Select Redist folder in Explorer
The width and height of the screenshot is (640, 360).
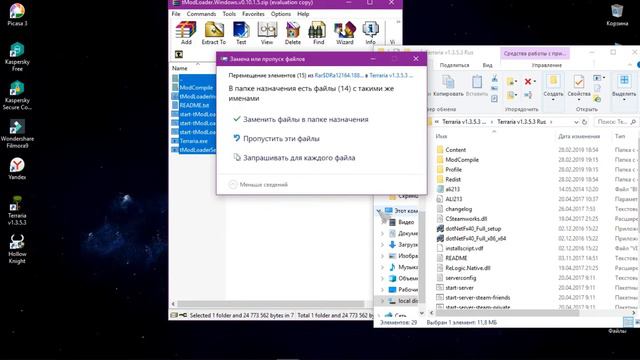[453, 179]
